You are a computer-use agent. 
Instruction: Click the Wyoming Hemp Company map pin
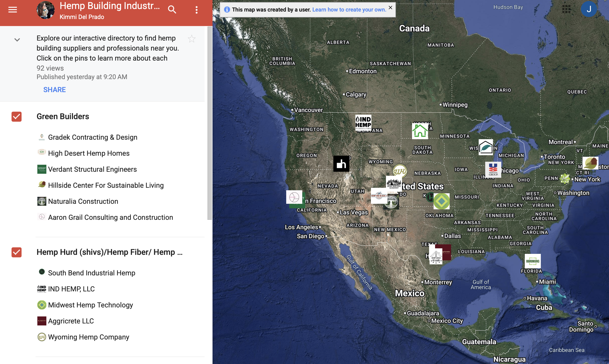tap(400, 171)
